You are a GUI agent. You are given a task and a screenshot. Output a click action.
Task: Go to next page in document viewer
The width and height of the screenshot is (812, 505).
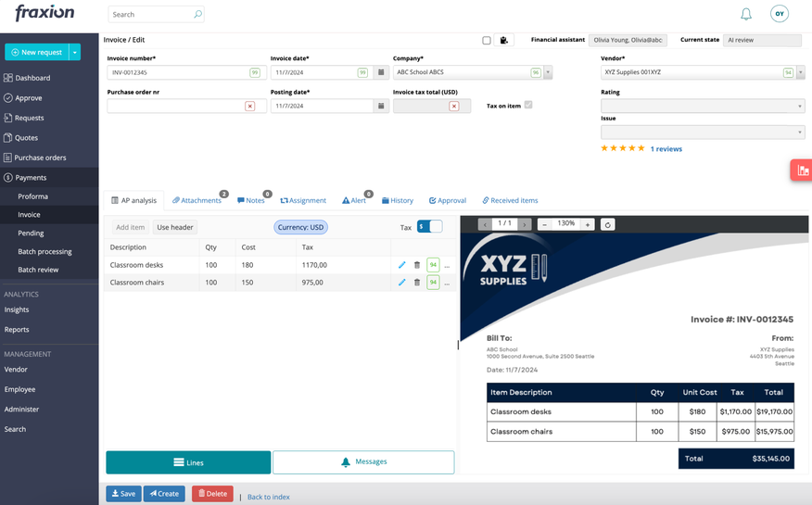525,224
